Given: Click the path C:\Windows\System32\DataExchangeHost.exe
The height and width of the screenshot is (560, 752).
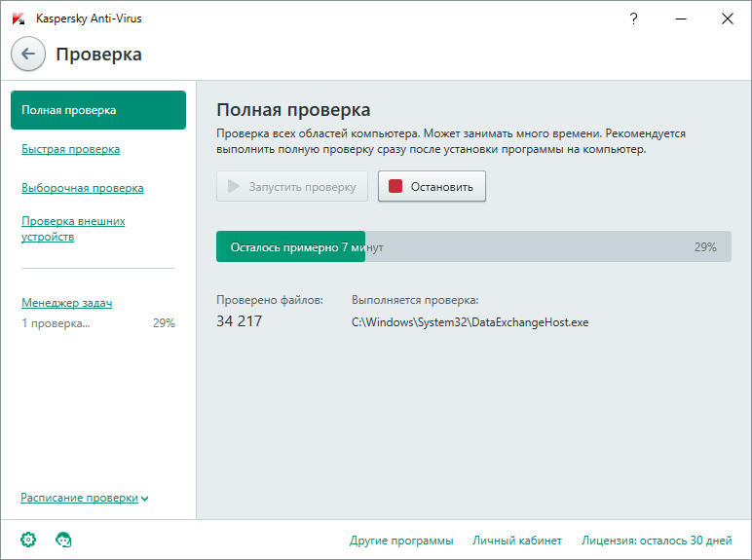Looking at the screenshot, I should [470, 322].
